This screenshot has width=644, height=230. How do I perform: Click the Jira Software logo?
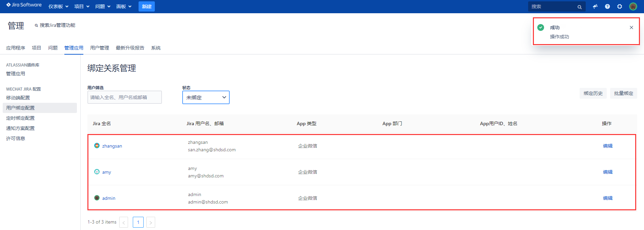point(24,5)
